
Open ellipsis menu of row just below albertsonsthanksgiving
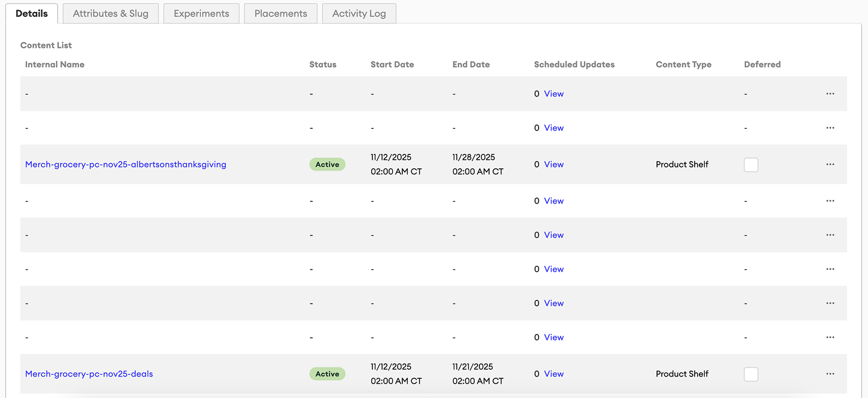click(830, 201)
